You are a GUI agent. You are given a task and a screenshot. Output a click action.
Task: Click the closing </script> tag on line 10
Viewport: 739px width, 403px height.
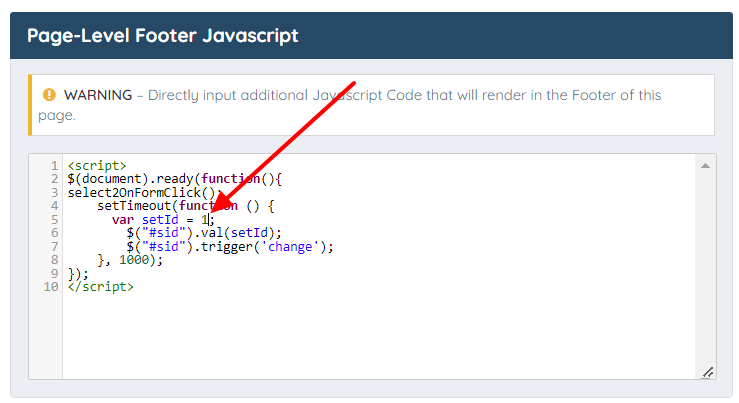point(101,287)
